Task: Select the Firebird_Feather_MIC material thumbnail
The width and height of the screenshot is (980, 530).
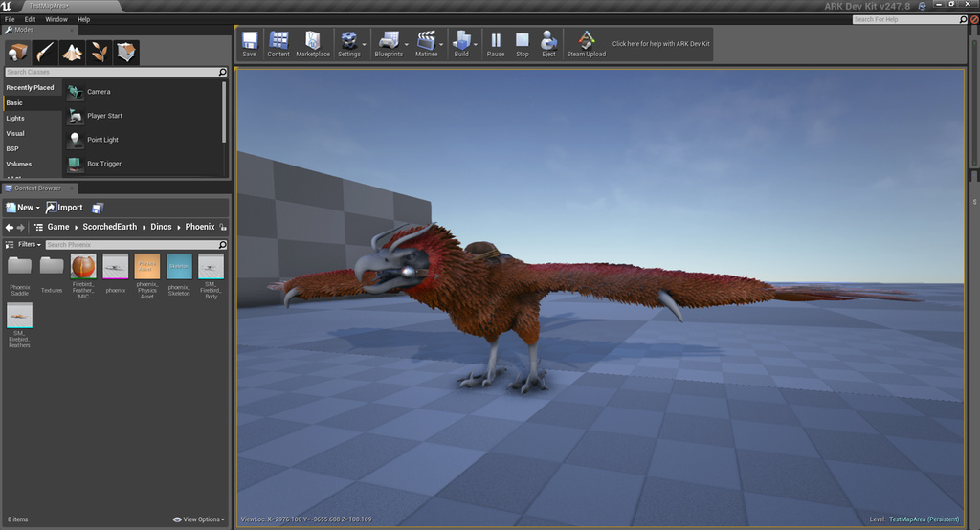Action: pos(83,267)
